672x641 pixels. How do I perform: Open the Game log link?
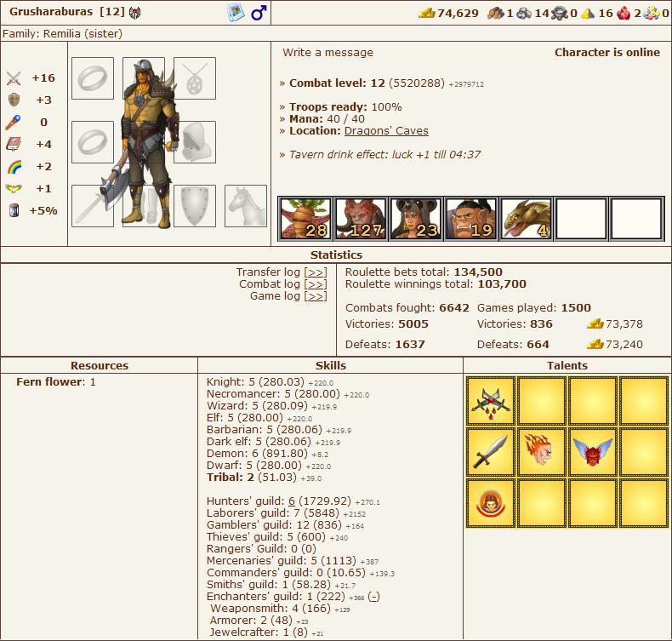[x=316, y=296]
